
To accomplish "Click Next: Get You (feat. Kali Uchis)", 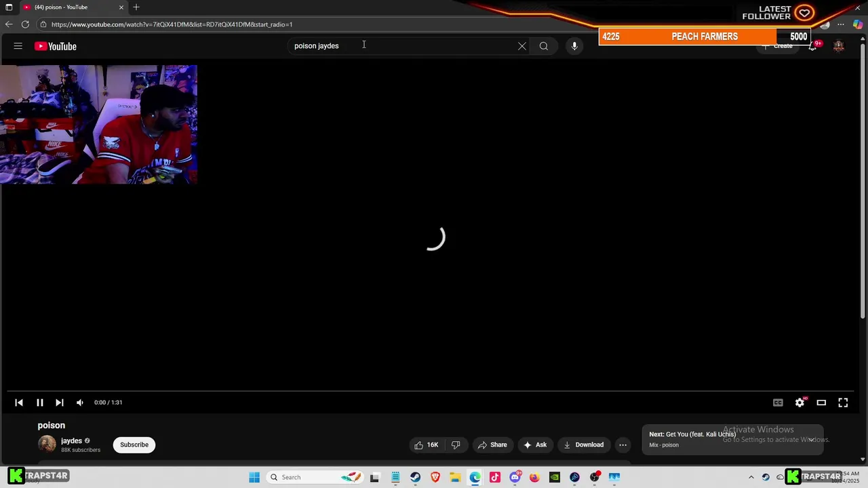I will pos(692,434).
